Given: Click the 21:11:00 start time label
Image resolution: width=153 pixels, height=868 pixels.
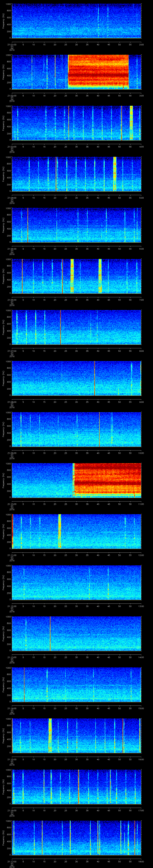Looking at the screenshot, I should point(12,555).
